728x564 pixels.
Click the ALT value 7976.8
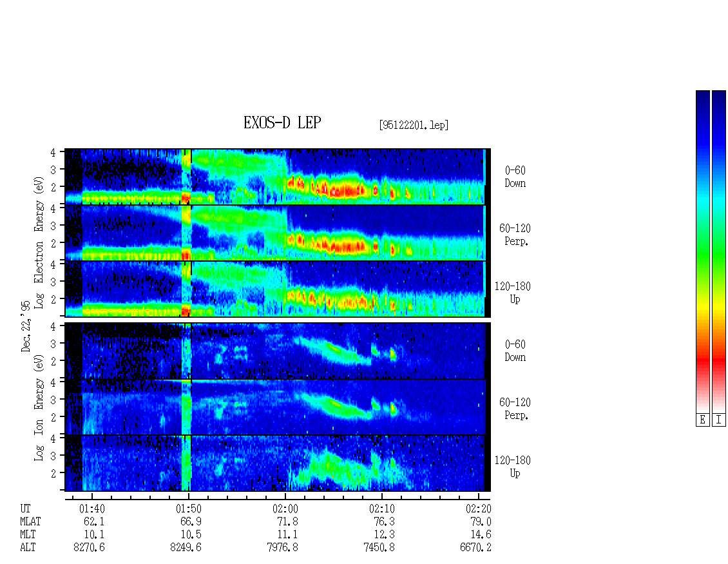click(282, 548)
